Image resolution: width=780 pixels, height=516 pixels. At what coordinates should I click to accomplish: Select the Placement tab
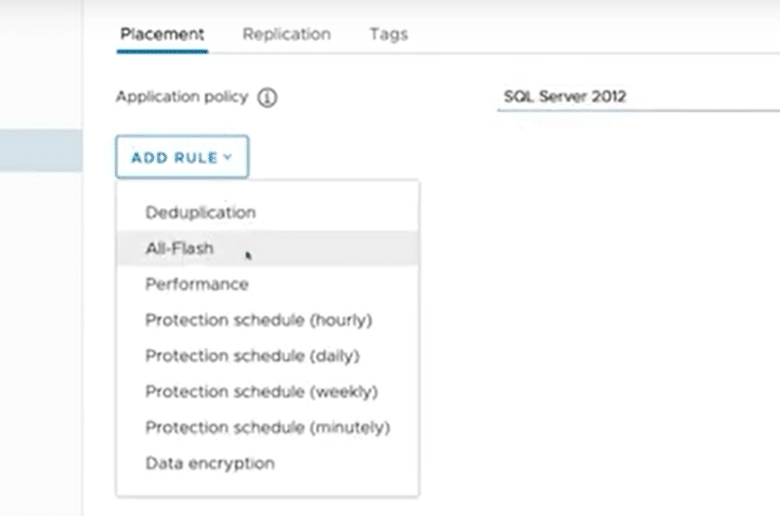(162, 34)
